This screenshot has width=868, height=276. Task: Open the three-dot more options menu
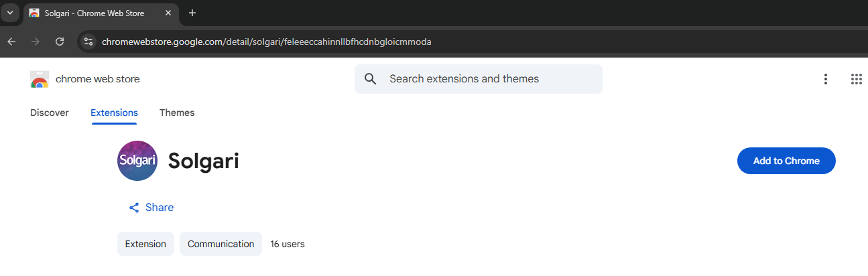[x=825, y=79]
